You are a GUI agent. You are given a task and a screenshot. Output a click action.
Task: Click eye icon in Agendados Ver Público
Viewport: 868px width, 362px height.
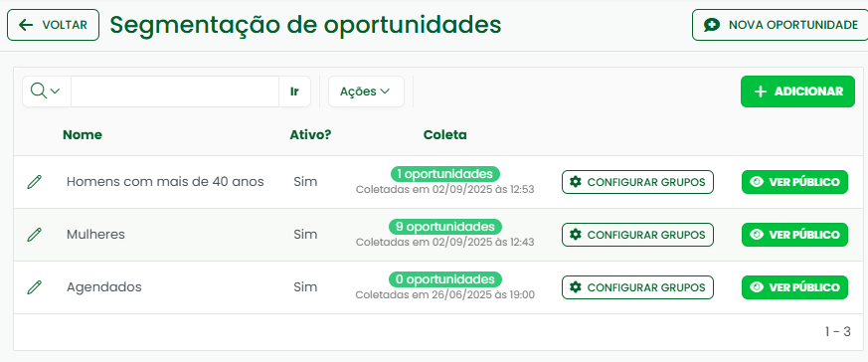(757, 287)
